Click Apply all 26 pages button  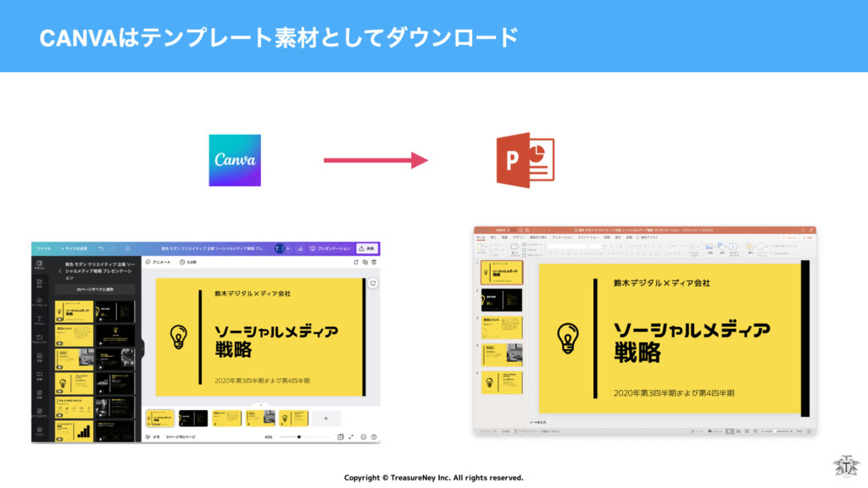[95, 290]
